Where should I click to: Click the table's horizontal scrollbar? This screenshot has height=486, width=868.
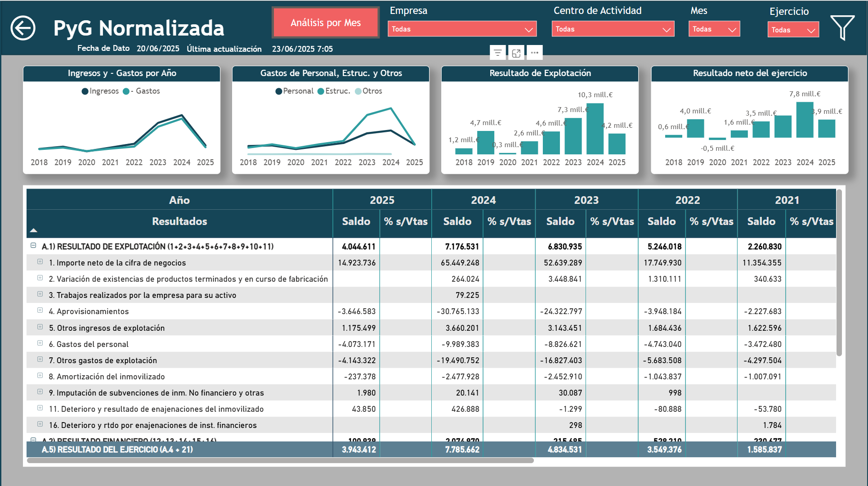pos(280,460)
